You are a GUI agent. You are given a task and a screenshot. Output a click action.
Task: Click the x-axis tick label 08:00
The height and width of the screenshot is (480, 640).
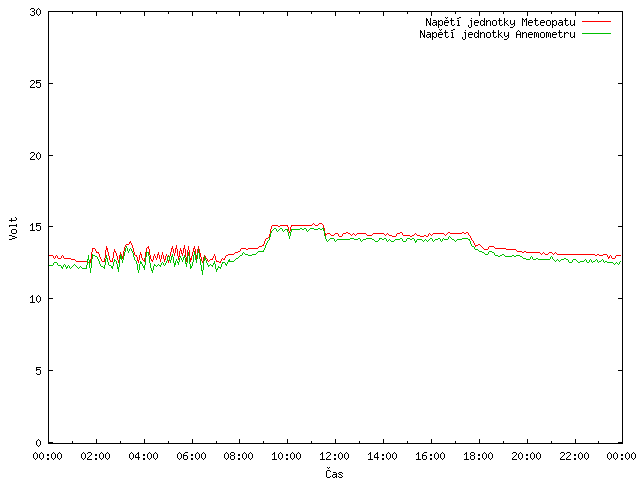point(239,456)
